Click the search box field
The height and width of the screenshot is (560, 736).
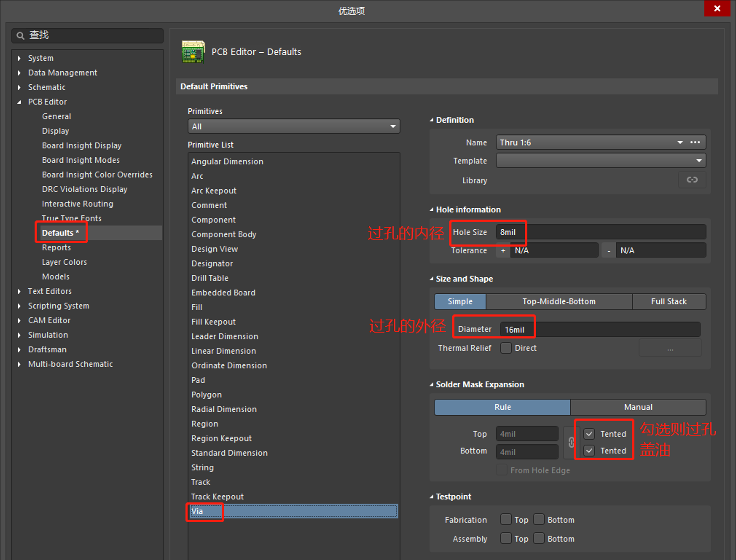pos(88,36)
